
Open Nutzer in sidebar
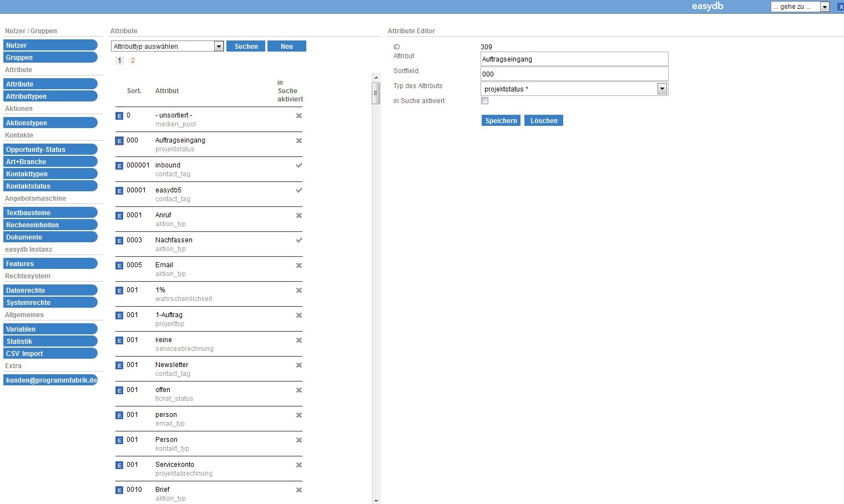(50, 45)
